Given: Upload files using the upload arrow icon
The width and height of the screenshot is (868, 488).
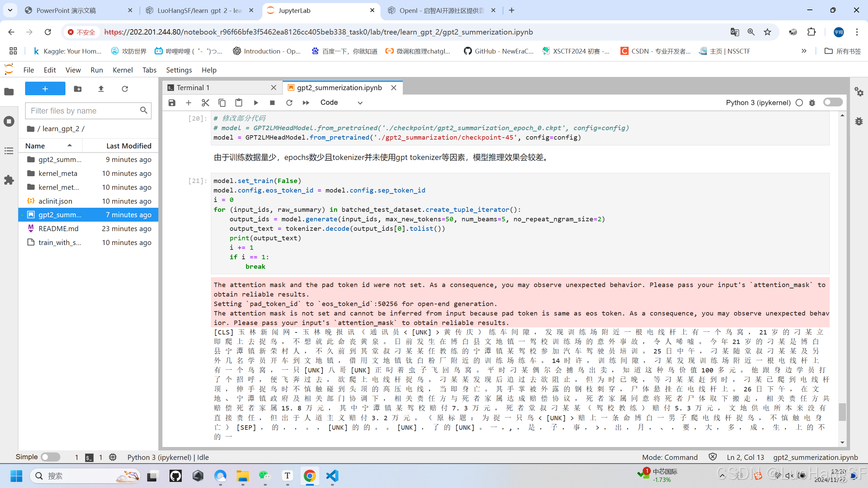Looking at the screenshot, I should tap(101, 88).
